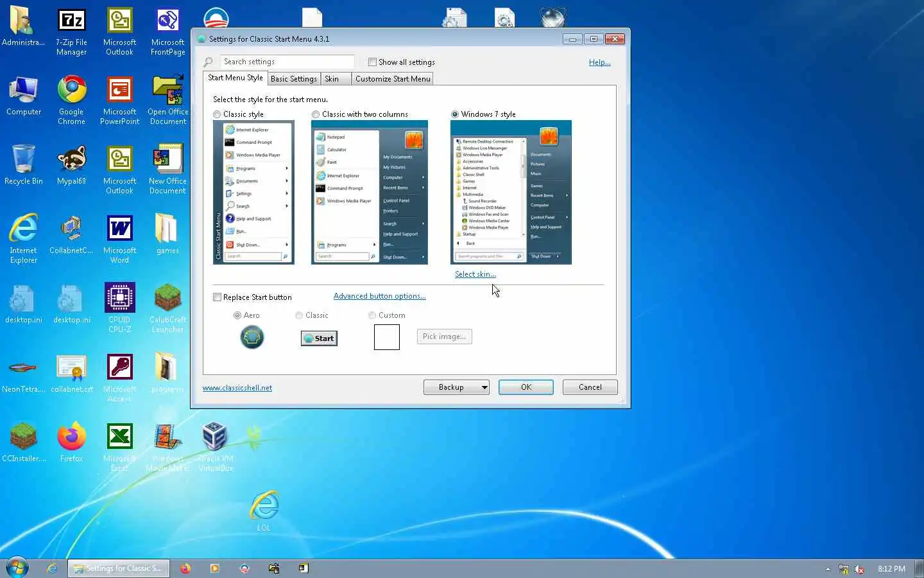Open the Recycle Bin
The image size is (924, 578).
(24, 165)
